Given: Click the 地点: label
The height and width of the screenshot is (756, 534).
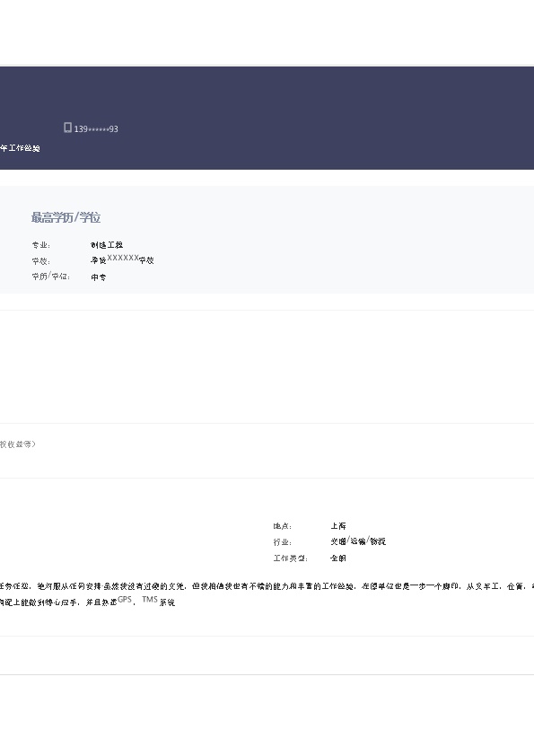Looking at the screenshot, I should [283, 526].
